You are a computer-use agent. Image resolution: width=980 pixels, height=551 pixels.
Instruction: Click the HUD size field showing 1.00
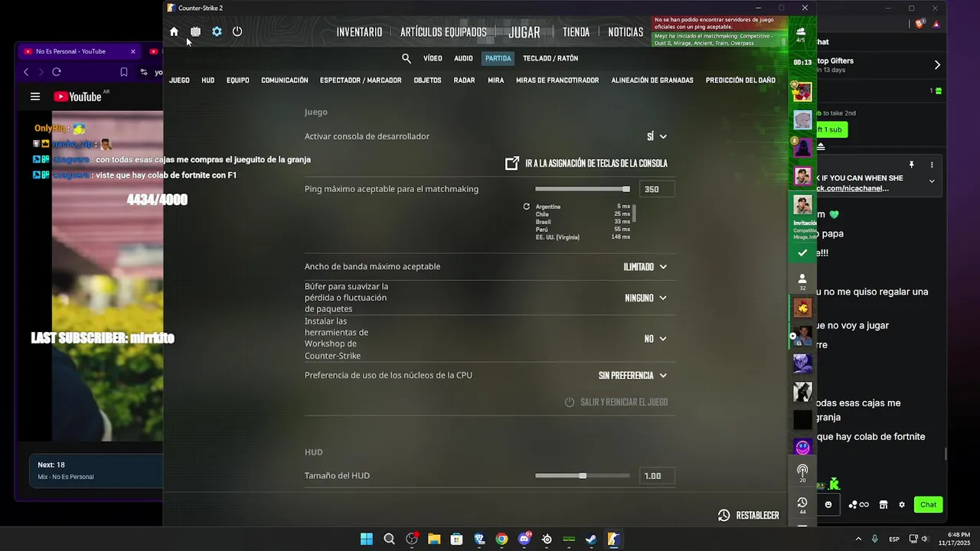click(x=656, y=476)
